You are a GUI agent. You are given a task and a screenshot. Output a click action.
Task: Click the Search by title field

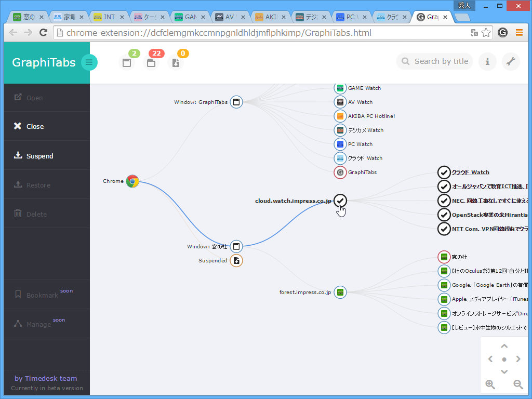(438, 61)
